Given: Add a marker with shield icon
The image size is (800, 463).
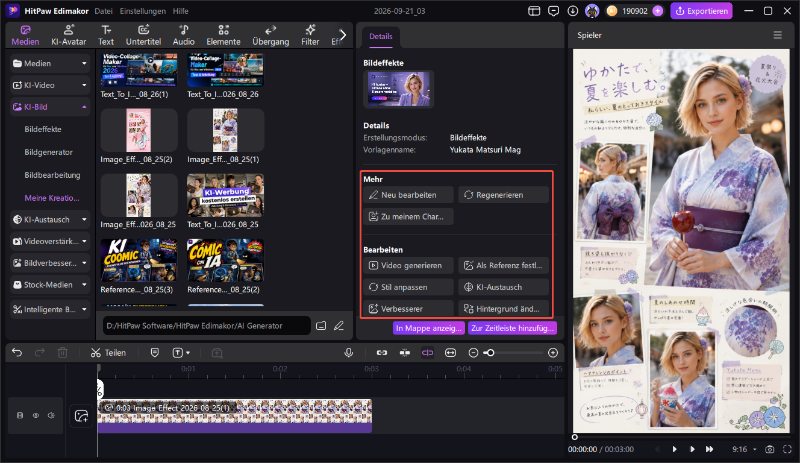Looking at the screenshot, I should point(155,353).
